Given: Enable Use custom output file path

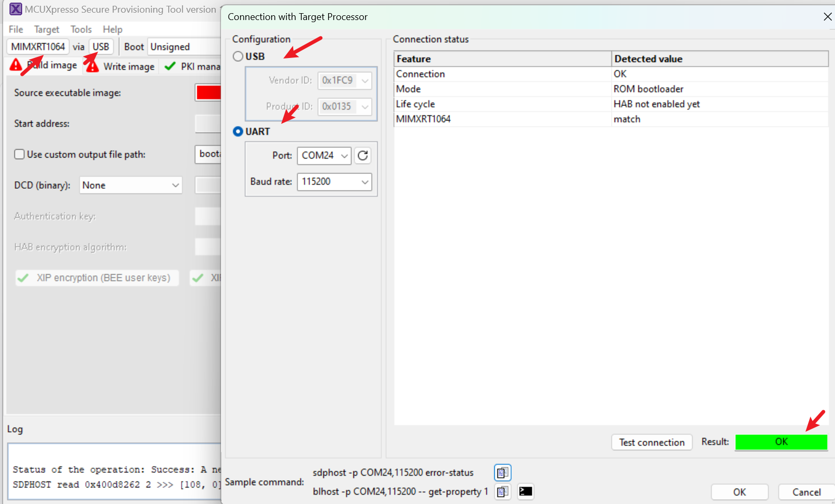Looking at the screenshot, I should point(20,154).
